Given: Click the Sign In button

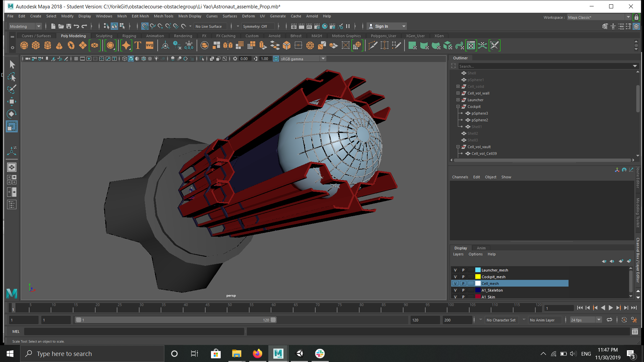Looking at the screenshot, I should 381,26.
